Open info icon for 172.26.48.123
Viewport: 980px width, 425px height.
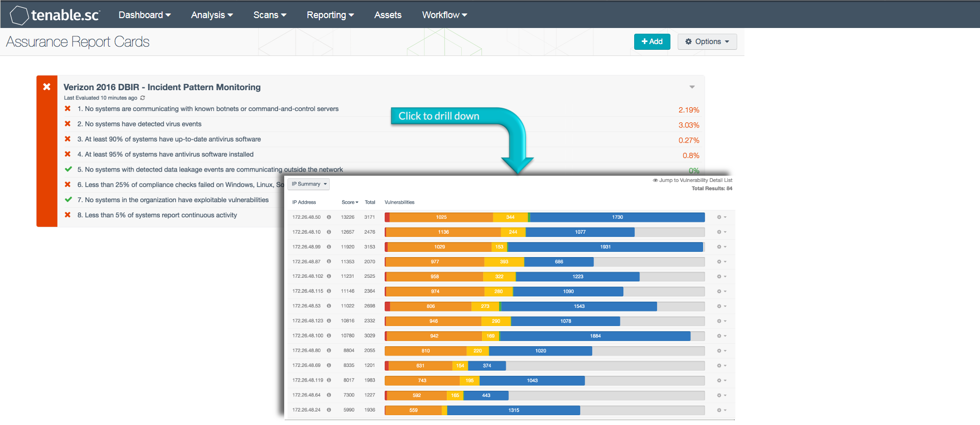pos(329,321)
